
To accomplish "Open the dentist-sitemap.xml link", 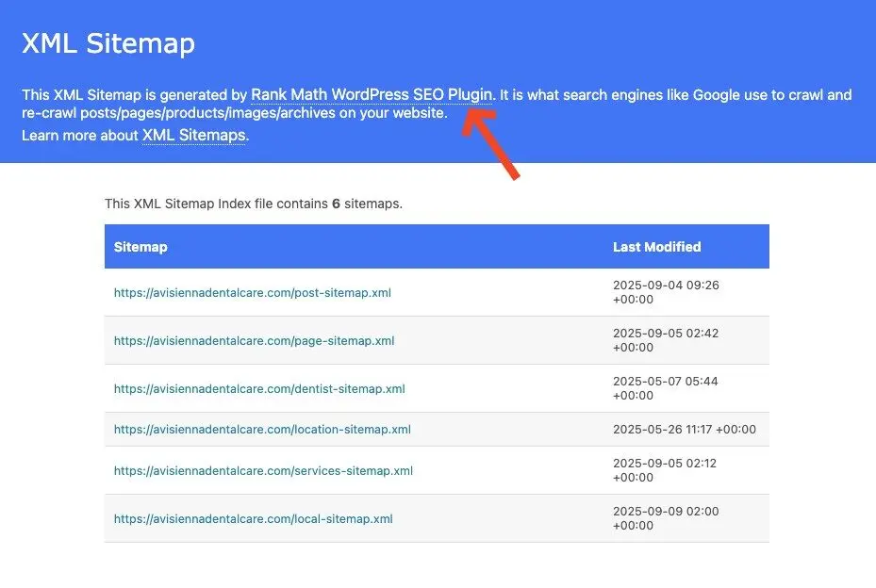I will [x=260, y=388].
